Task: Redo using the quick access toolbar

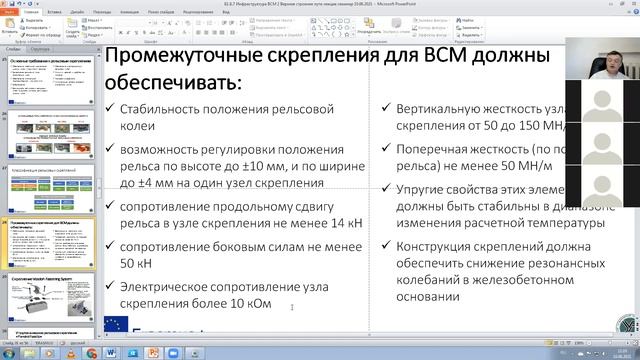Action: [x=29, y=4]
